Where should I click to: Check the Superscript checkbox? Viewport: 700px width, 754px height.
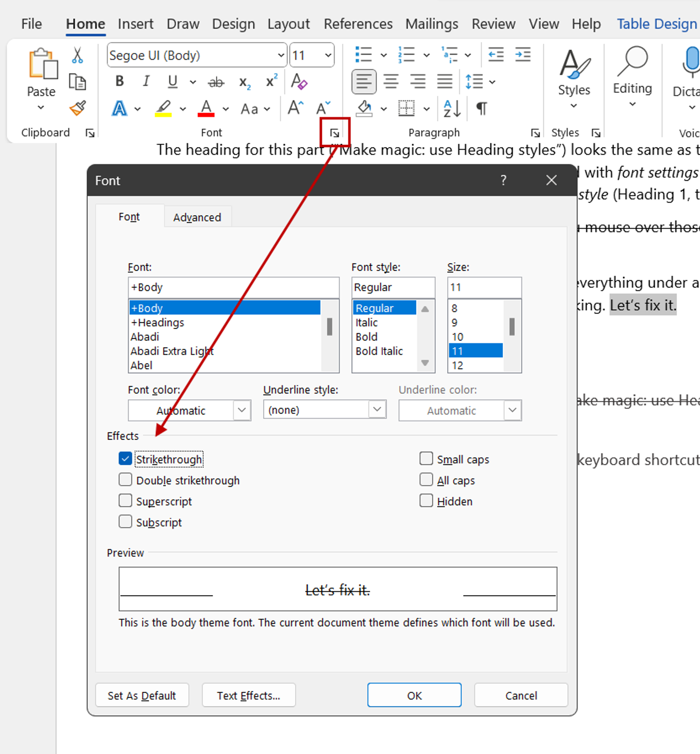125,501
